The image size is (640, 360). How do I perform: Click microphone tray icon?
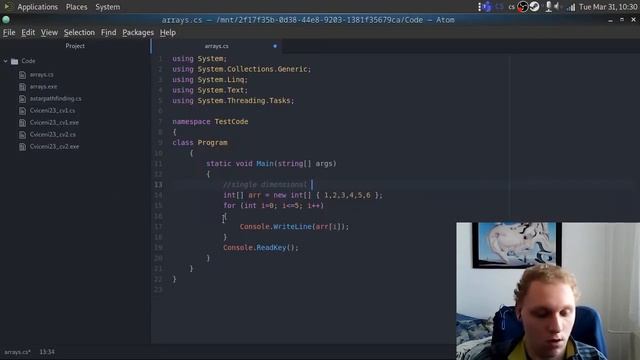coord(549,7)
